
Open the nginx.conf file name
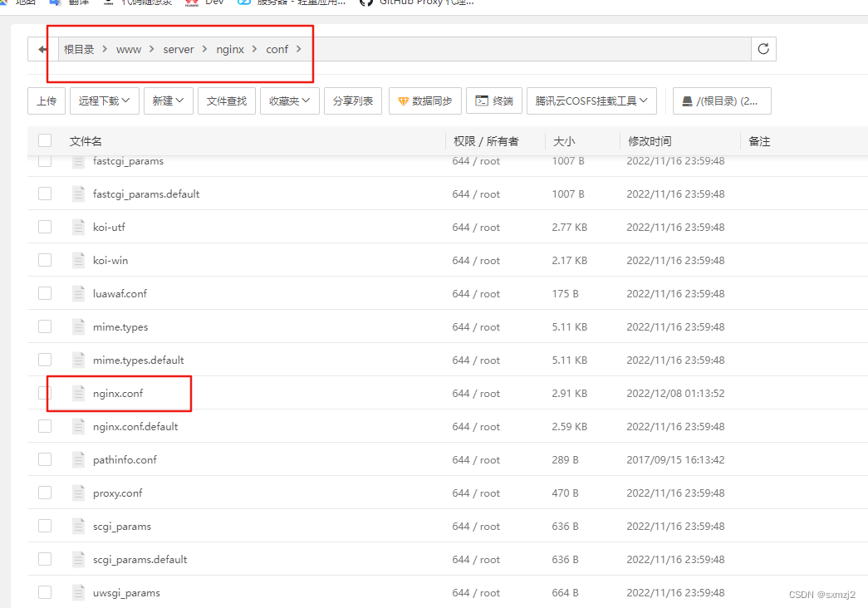118,393
